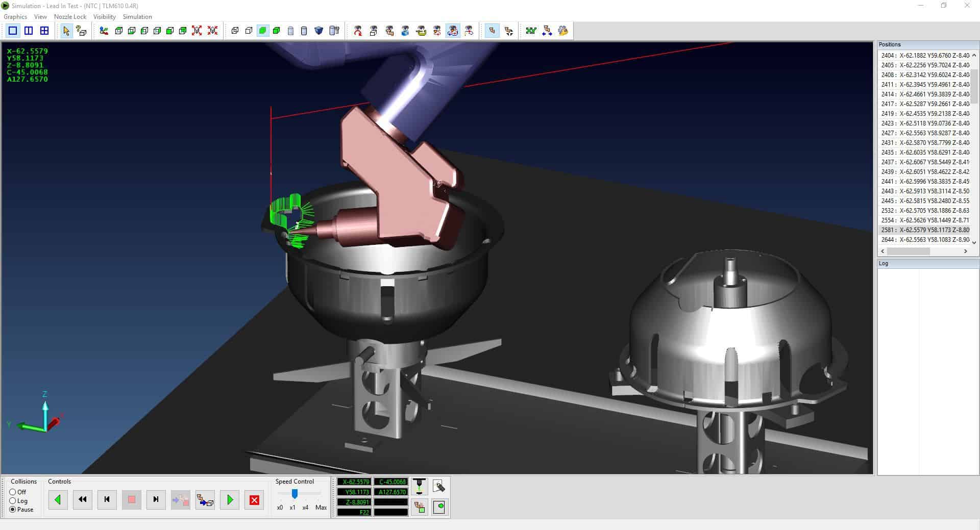Open the Nozzle Lock menu
The width and height of the screenshot is (980, 530).
[x=70, y=17]
